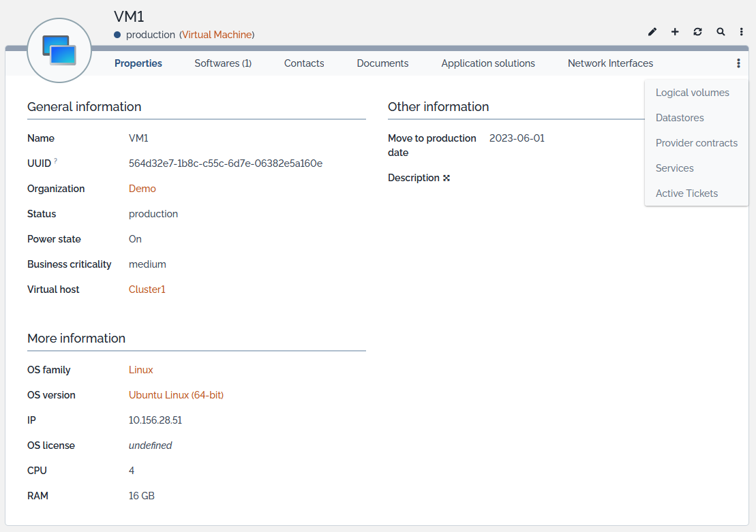
Task: Click the Virtual Machine class link
Action: [217, 35]
